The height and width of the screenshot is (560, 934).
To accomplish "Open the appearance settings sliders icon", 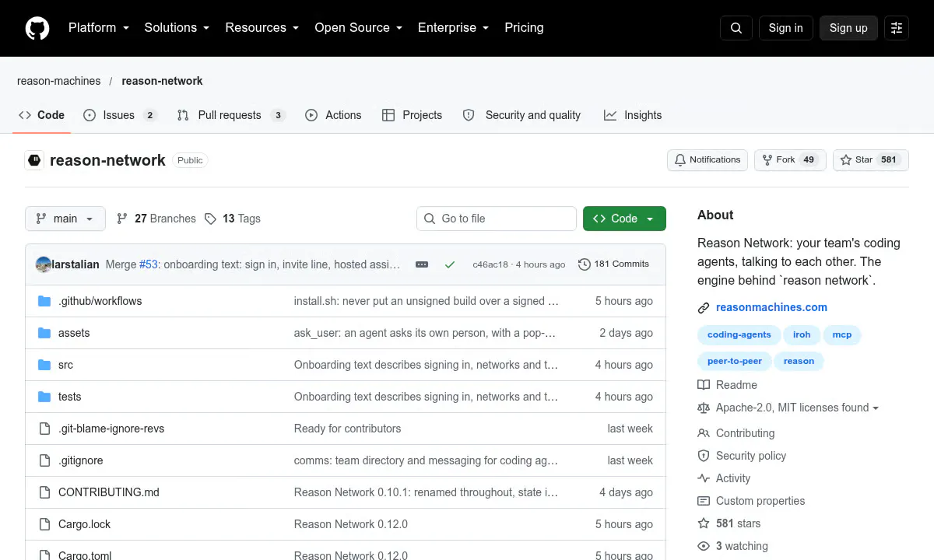I will click(x=897, y=28).
